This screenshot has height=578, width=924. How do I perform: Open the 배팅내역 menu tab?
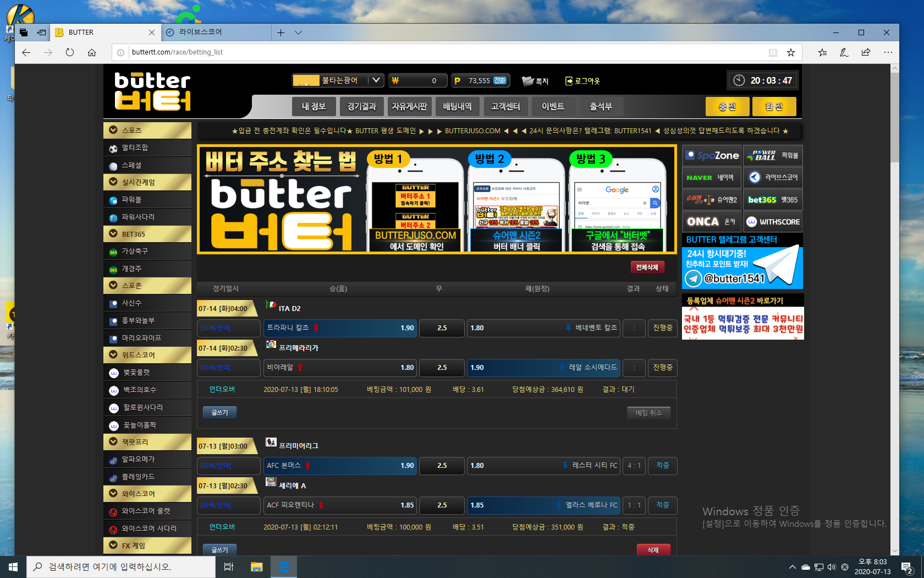pyautogui.click(x=457, y=106)
